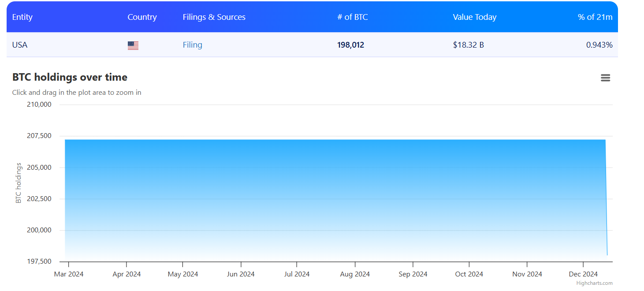Click the Jun 2024 axis label
The image size is (644, 291).
click(241, 274)
